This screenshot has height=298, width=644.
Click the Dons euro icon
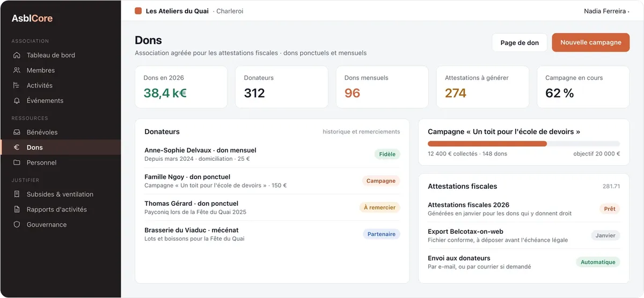17,147
